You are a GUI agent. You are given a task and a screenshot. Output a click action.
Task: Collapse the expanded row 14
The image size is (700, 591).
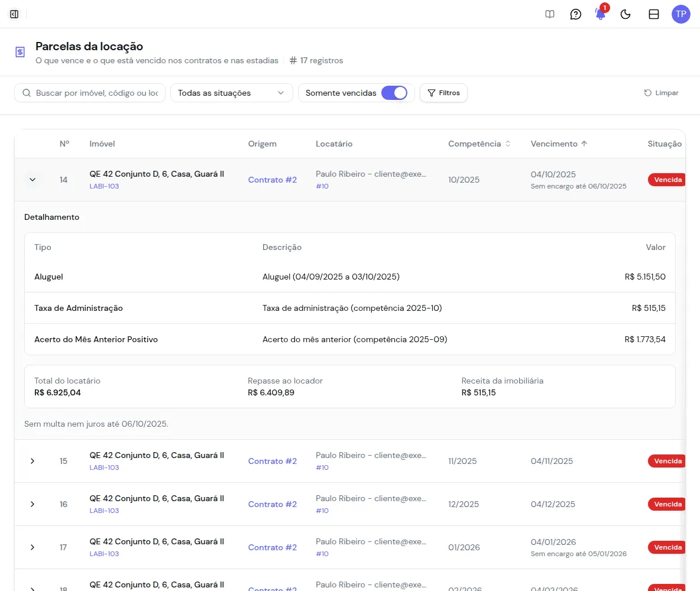pyautogui.click(x=32, y=180)
